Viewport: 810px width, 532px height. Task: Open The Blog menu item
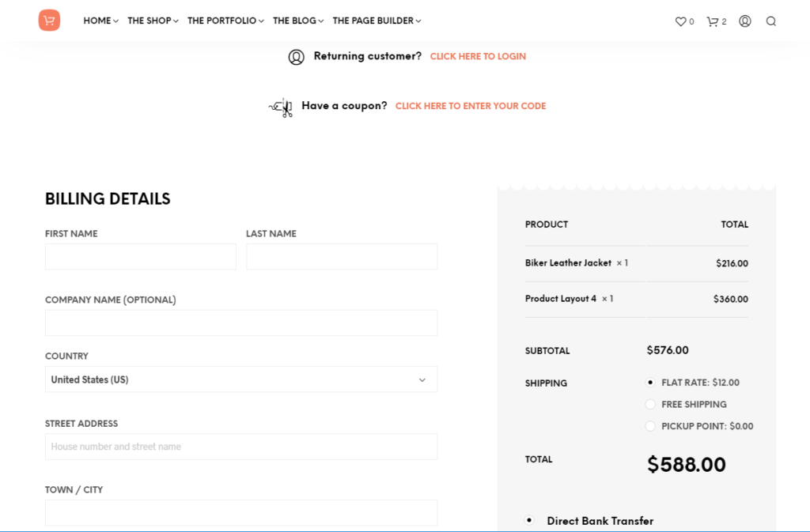298,21
